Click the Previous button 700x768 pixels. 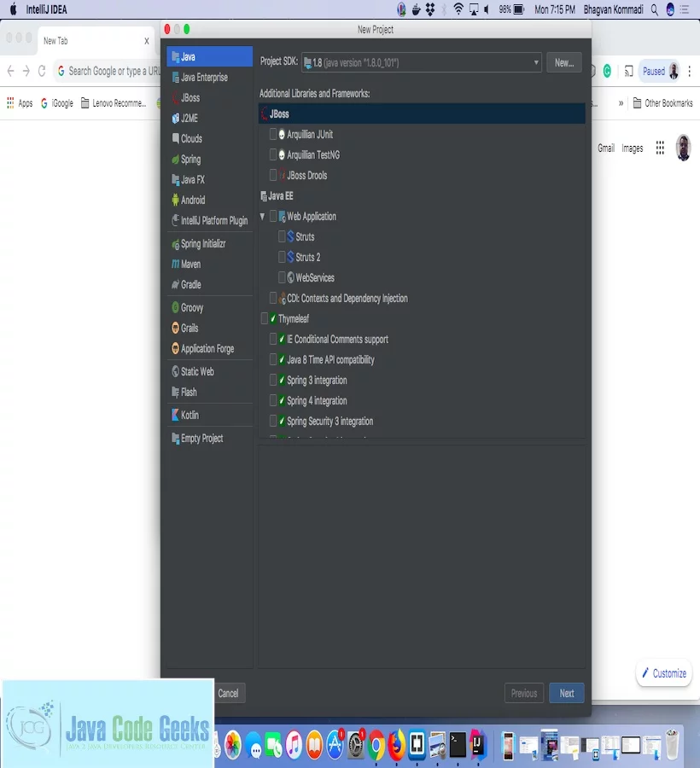coord(523,693)
